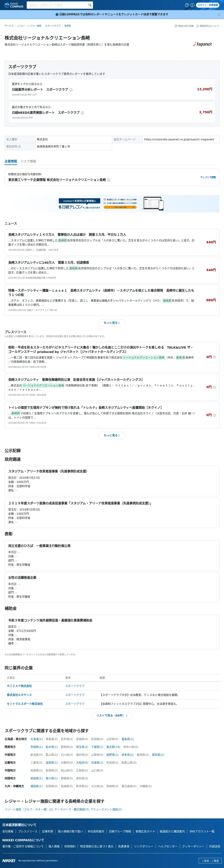Click 情報の修正依頼 edit icon link
Image resolution: width=224 pixels, height=868 pixels.
click(184, 26)
